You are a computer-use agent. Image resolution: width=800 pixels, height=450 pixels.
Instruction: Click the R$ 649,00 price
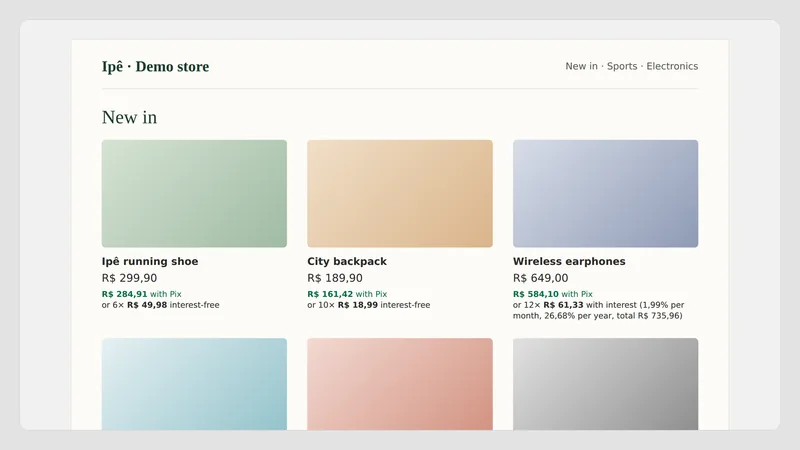(x=540, y=278)
